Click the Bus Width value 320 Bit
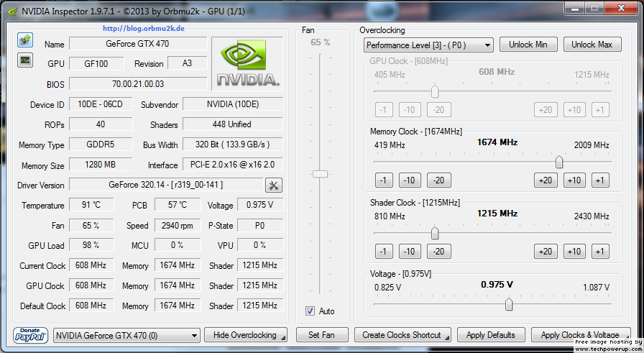Screen dimensions: 644x353 [232, 145]
